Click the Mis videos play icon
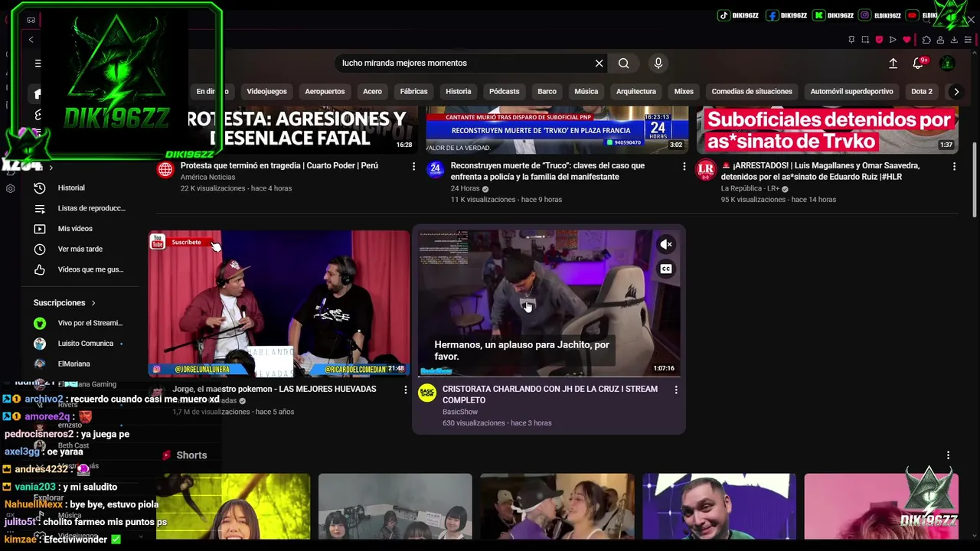This screenshot has width=980, height=551. [x=40, y=229]
